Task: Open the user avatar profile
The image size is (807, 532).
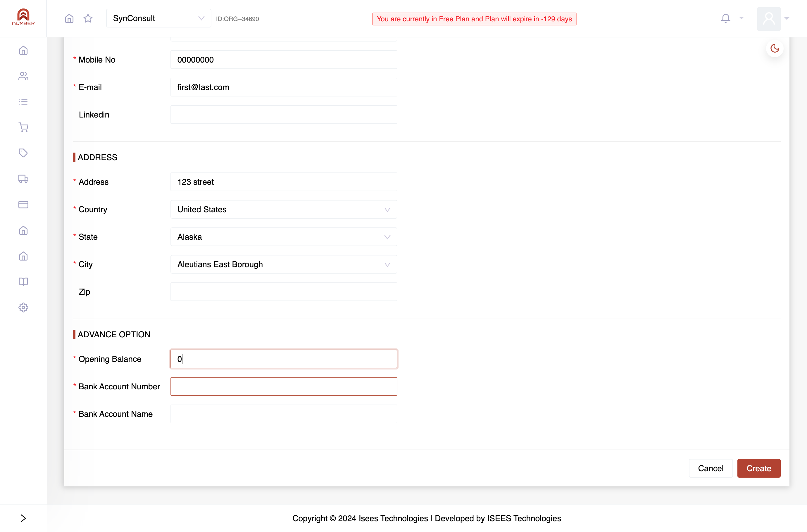Action: [x=769, y=19]
